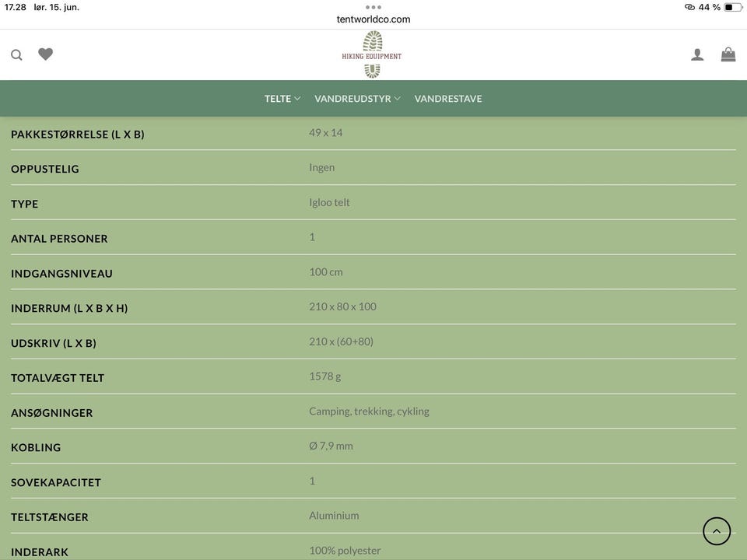The height and width of the screenshot is (560, 747).
Task: Select the value 100% polyester
Action: pos(345,551)
